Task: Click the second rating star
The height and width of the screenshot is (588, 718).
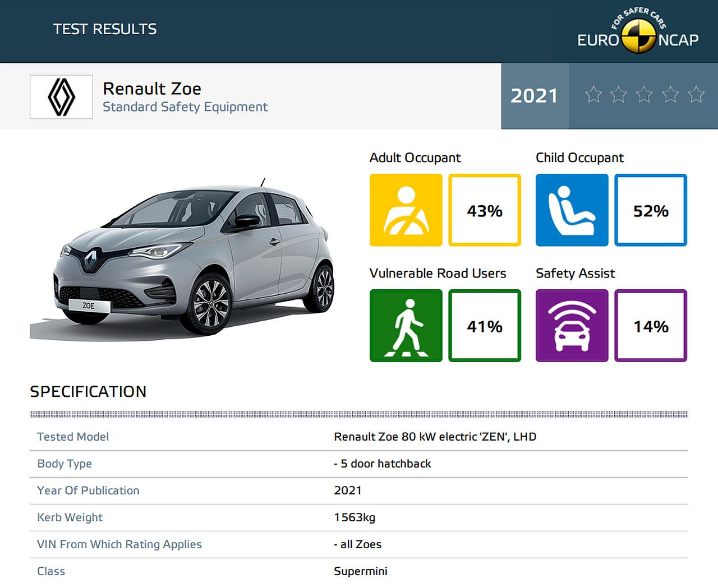Action: click(619, 94)
